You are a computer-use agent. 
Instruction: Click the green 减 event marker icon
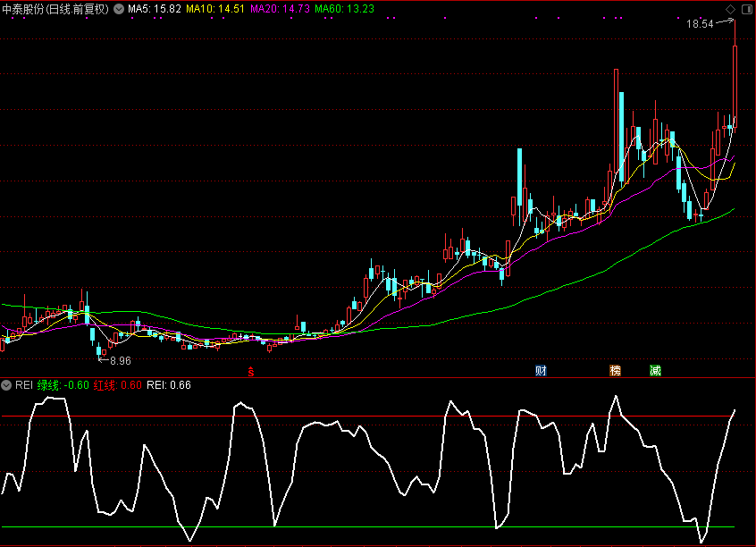[x=655, y=370]
